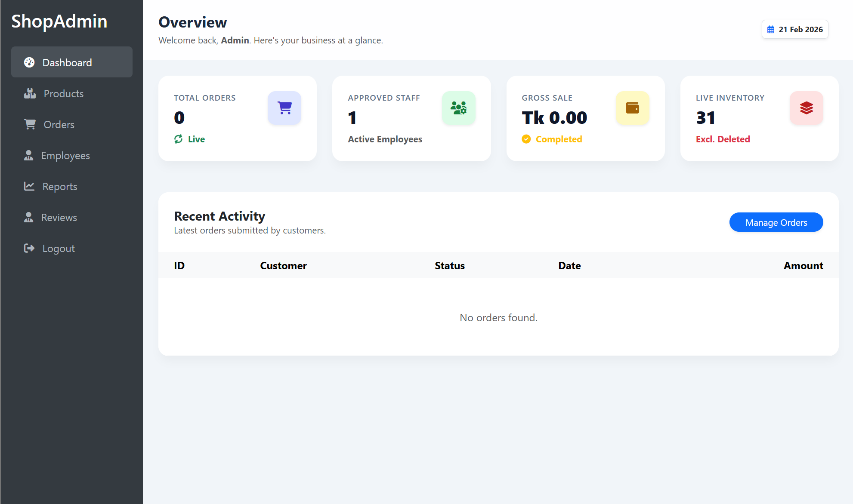Image resolution: width=853 pixels, height=504 pixels.
Task: Click the ShopAdmin logo title
Action: point(59,21)
